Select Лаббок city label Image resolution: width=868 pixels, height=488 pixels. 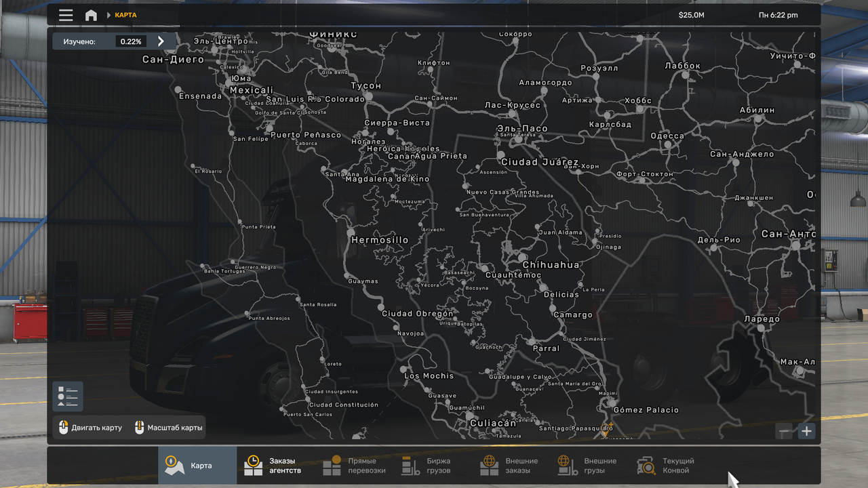tap(683, 66)
